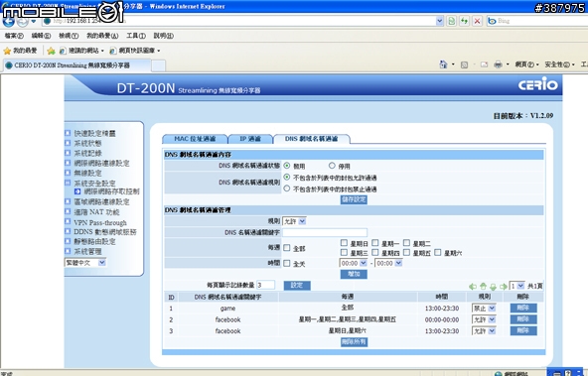The image size is (588, 376).
Task: Click the Read Mail envelope icon
Action: coord(484,64)
